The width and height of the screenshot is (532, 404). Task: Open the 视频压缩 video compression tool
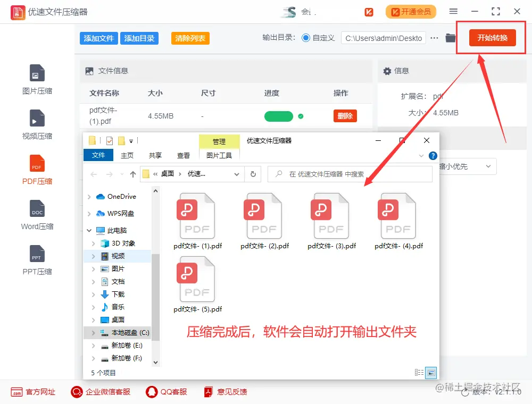(x=37, y=125)
